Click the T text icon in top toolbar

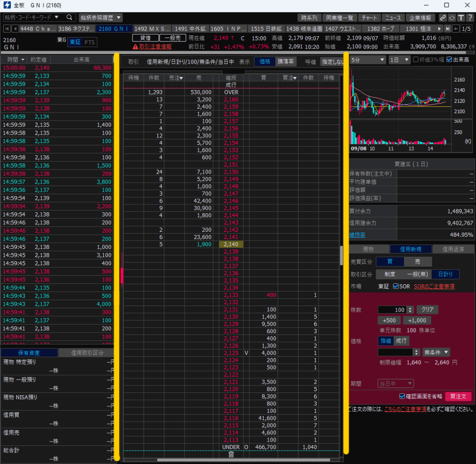[460, 18]
